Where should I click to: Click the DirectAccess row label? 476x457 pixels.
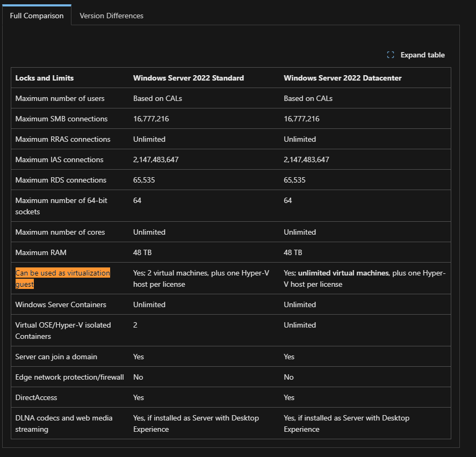tap(36, 397)
